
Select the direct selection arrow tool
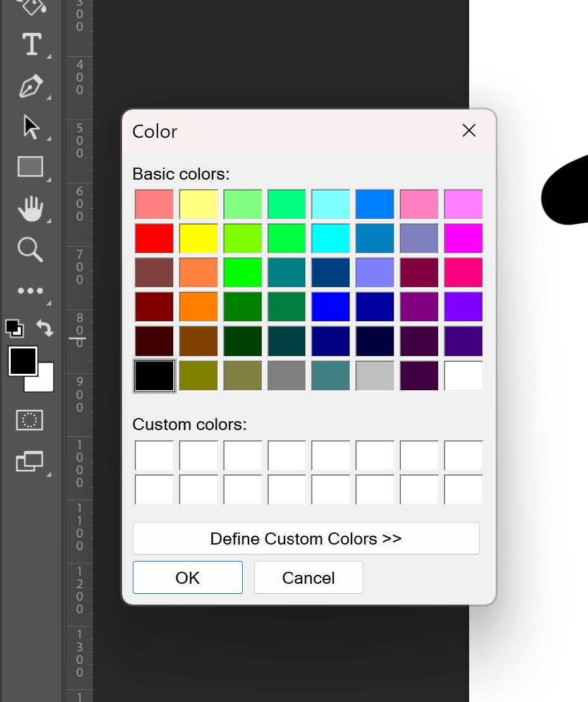[30, 126]
